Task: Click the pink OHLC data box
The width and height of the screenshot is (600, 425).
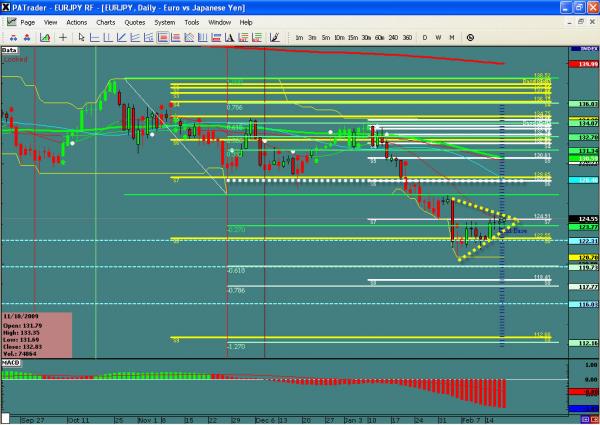Action: (x=35, y=335)
